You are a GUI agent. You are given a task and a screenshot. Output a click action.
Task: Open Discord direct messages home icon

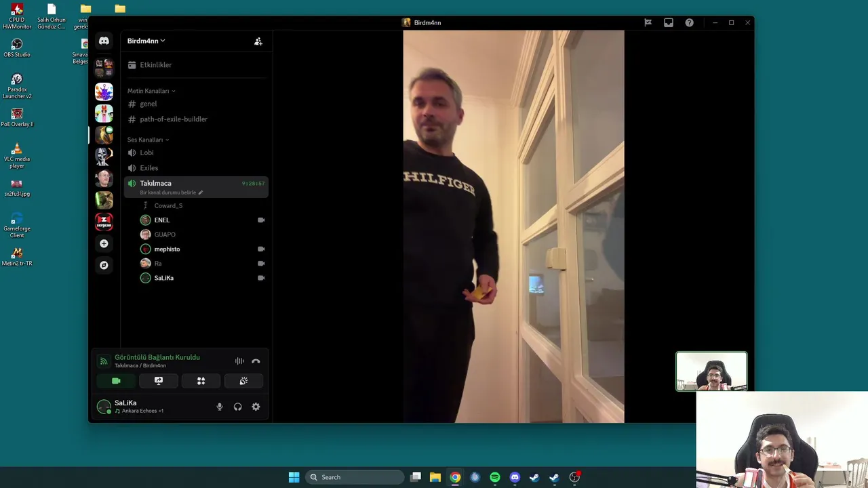point(104,41)
